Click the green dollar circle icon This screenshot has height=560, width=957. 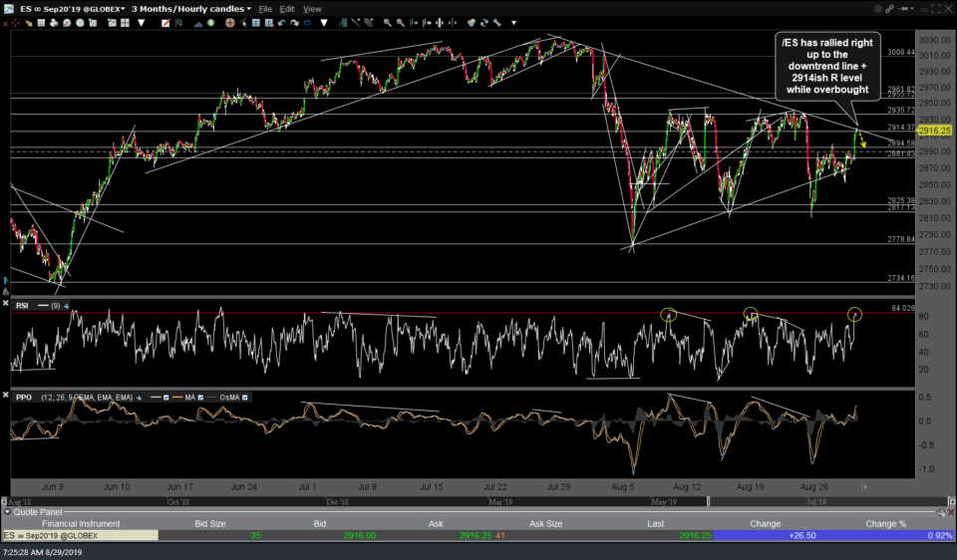pyautogui.click(x=210, y=23)
